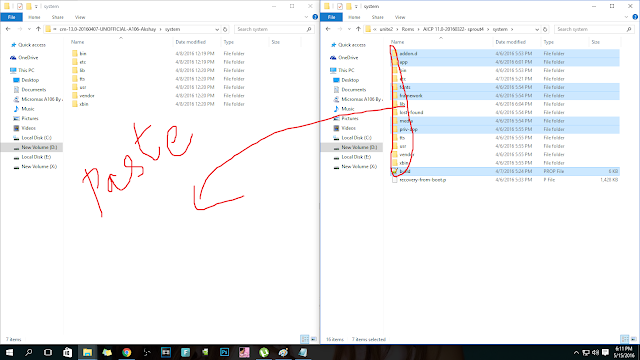Go up one level in right window
The width and height of the screenshot is (640, 360).
(x=358, y=29)
